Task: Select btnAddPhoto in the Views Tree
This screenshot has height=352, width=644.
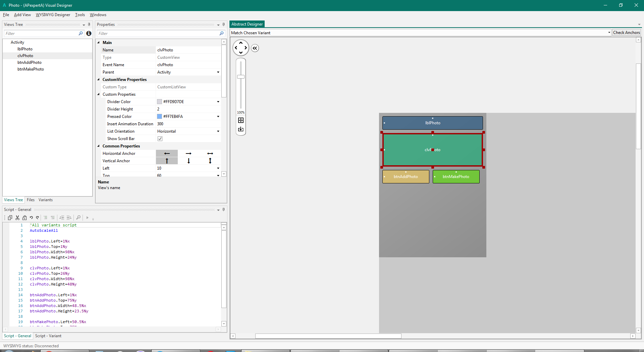Action: 30,62
